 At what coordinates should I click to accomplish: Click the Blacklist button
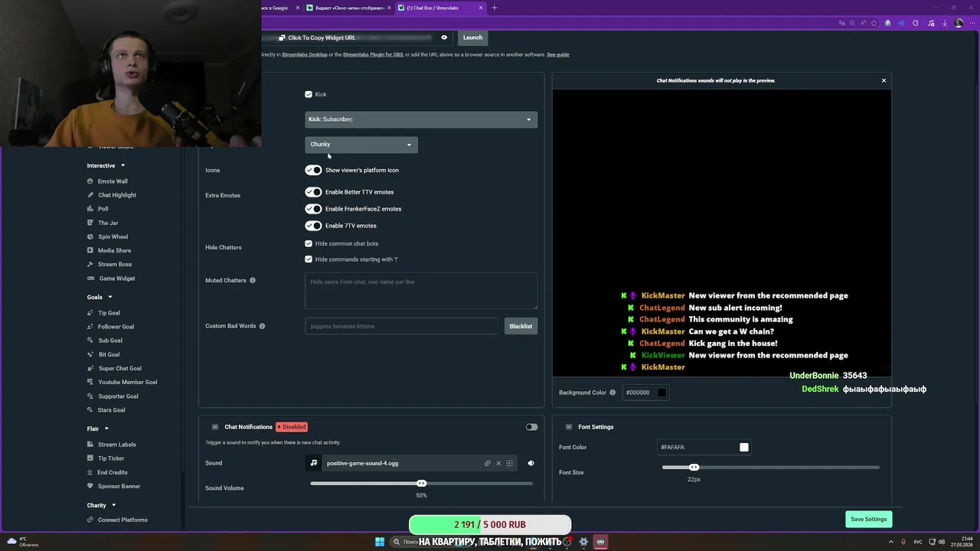click(521, 326)
